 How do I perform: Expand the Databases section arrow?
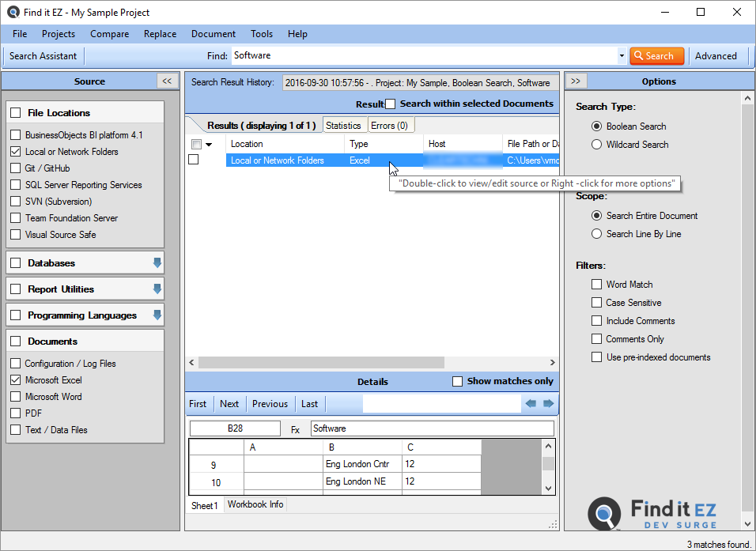click(x=157, y=262)
